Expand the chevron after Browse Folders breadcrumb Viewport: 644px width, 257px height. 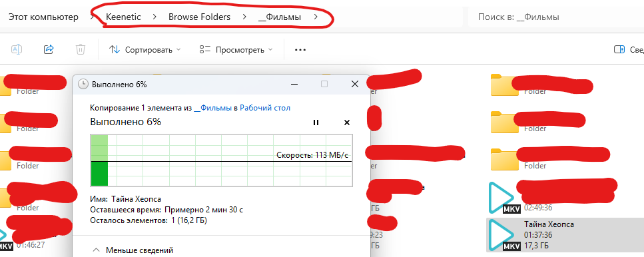(x=244, y=17)
